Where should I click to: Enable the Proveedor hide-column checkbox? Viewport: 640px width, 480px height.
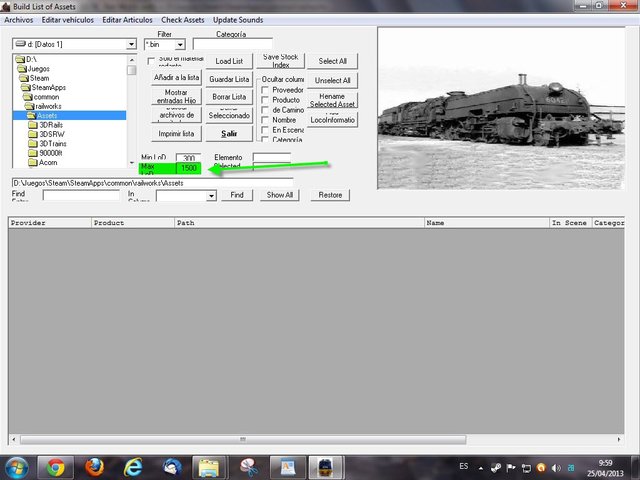point(264,90)
